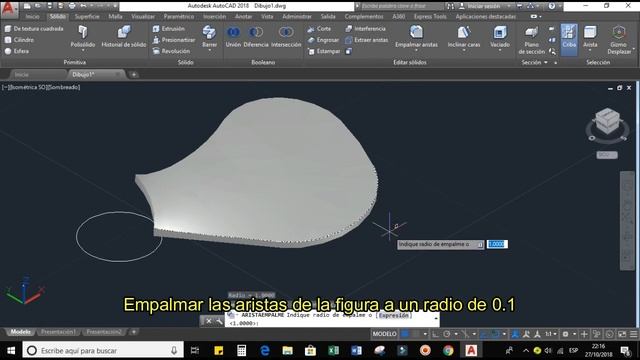Open Word from the taskbar
The image size is (640, 360).
(x=356, y=351)
